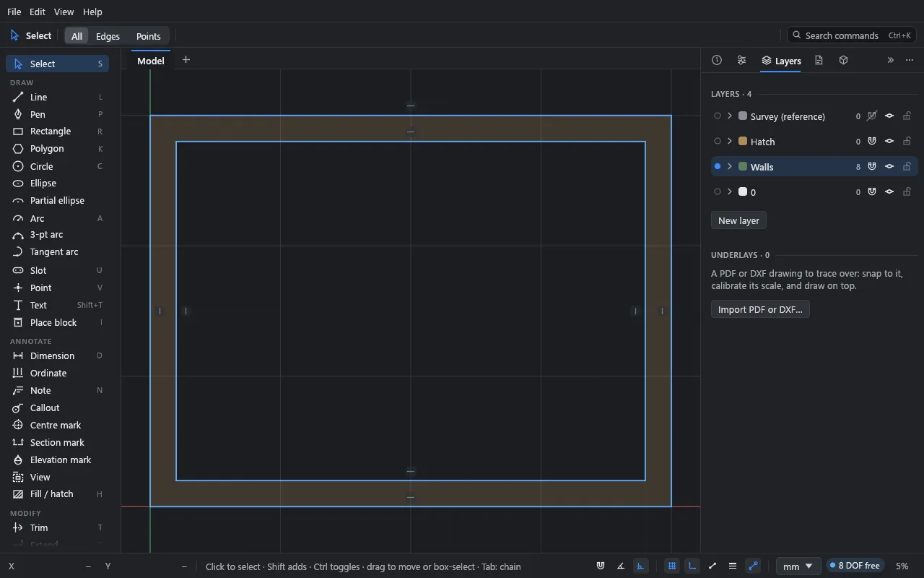The height and width of the screenshot is (578, 924).
Task: Toggle visibility of the Survey (reference) layer
Action: 889,116
